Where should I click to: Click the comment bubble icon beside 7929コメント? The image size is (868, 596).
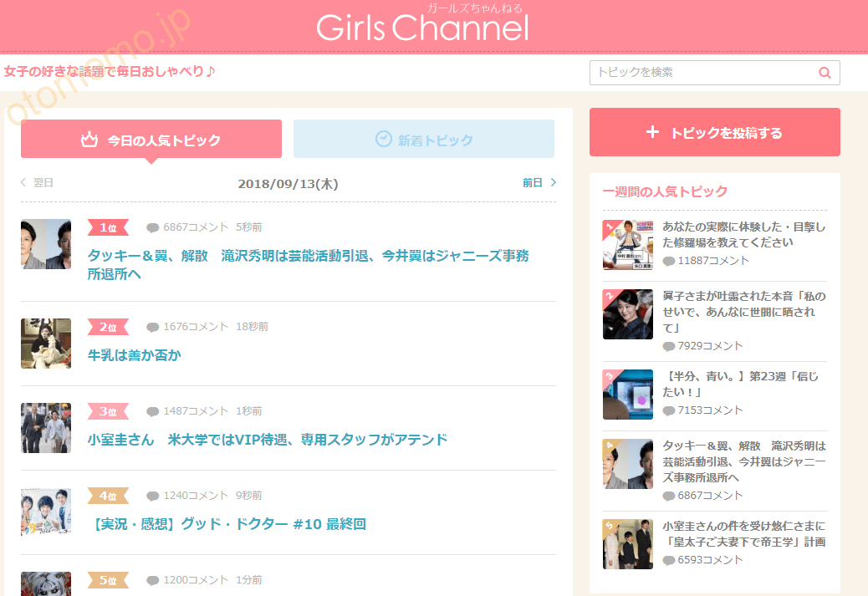pos(669,346)
